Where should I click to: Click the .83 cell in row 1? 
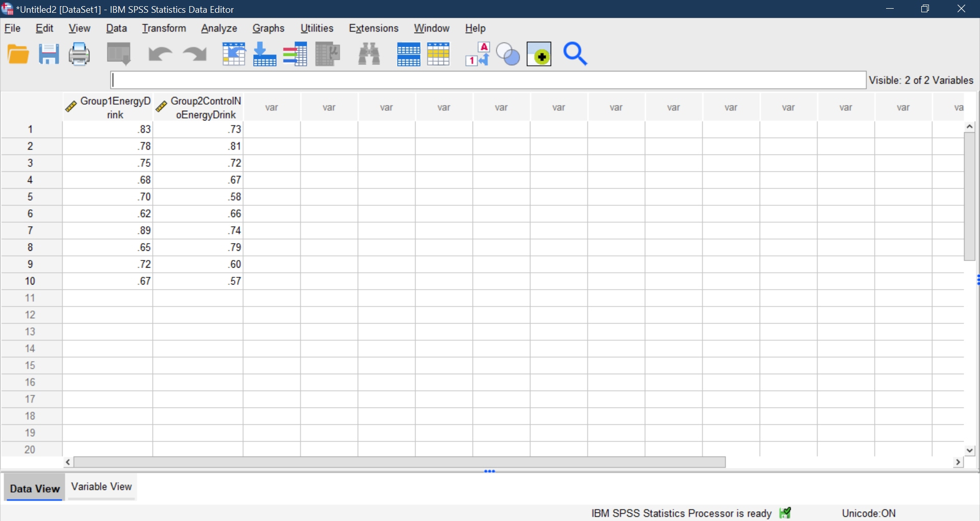tap(108, 130)
